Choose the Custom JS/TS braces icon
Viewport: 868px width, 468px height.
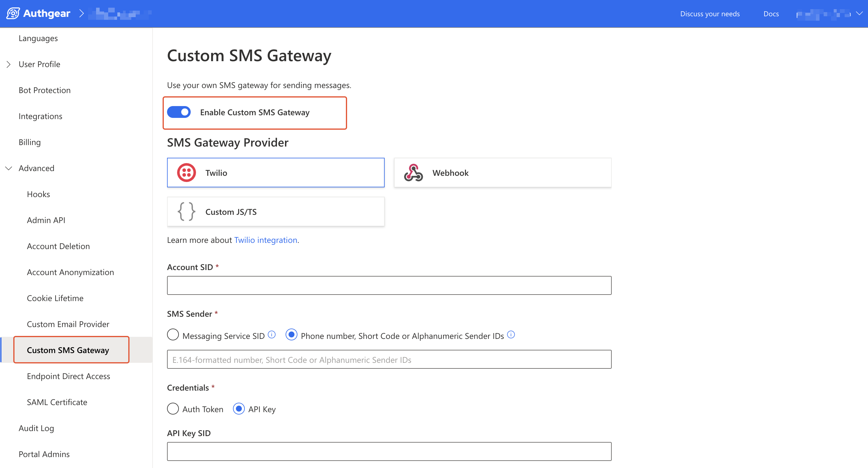click(x=186, y=212)
